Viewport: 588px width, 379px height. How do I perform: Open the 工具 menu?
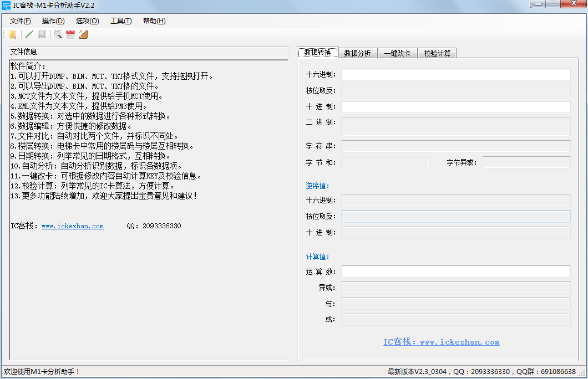tap(120, 21)
